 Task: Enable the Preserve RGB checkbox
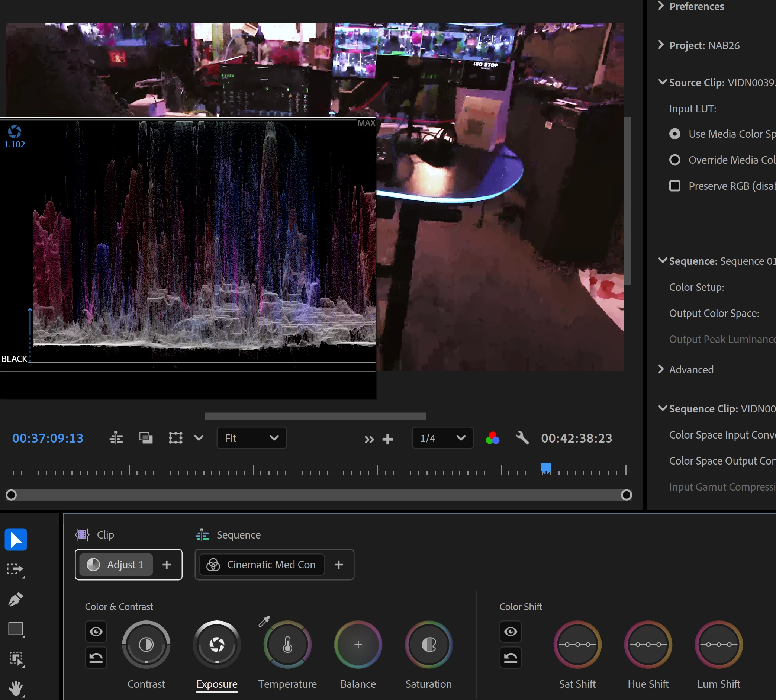[x=674, y=186]
